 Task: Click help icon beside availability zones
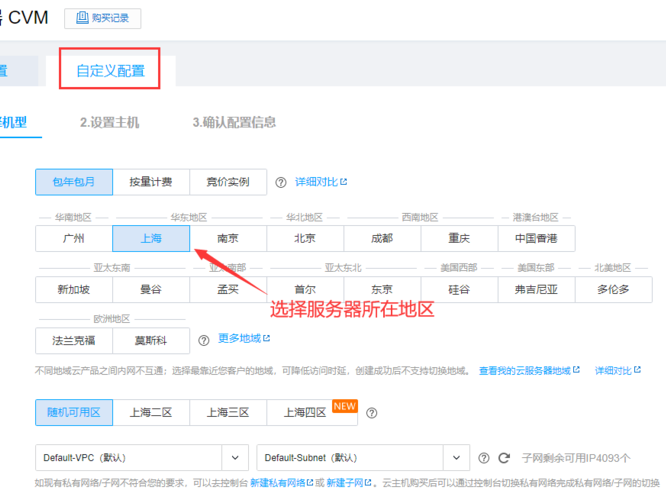click(x=372, y=413)
